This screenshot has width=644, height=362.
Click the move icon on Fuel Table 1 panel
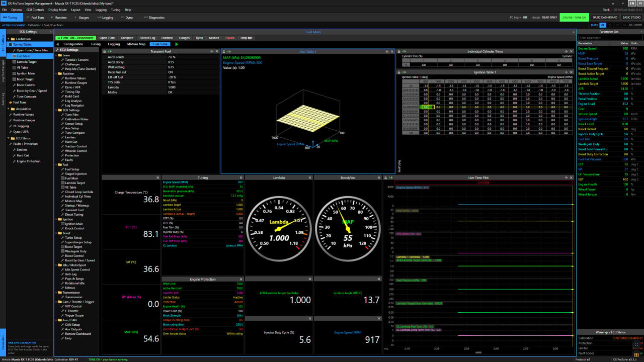(387, 51)
